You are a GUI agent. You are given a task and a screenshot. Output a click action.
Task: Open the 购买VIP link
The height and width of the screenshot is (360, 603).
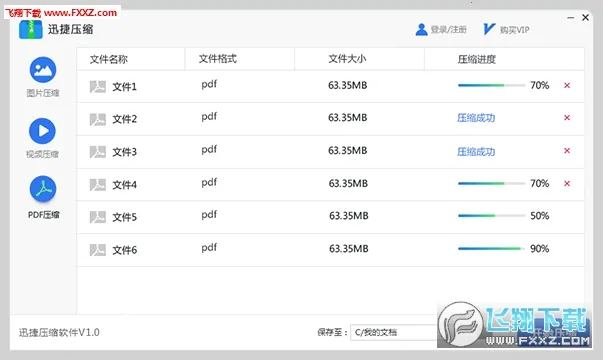pyautogui.click(x=515, y=30)
